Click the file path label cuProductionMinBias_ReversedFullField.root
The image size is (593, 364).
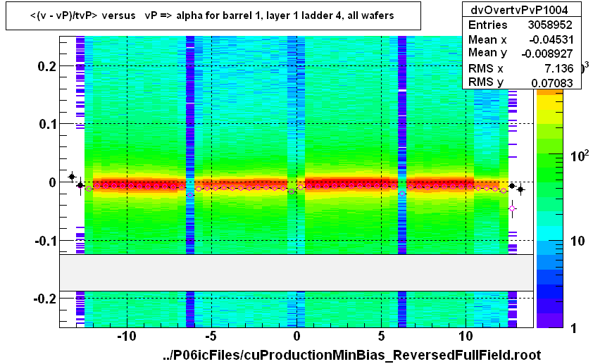[351, 355]
